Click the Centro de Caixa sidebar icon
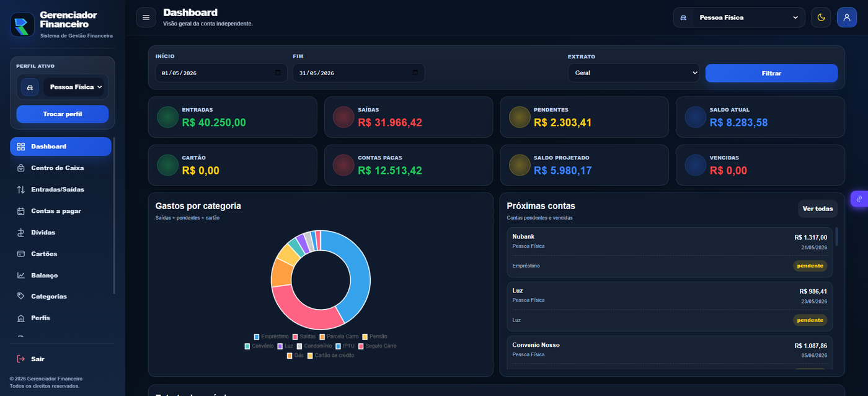 pos(21,168)
